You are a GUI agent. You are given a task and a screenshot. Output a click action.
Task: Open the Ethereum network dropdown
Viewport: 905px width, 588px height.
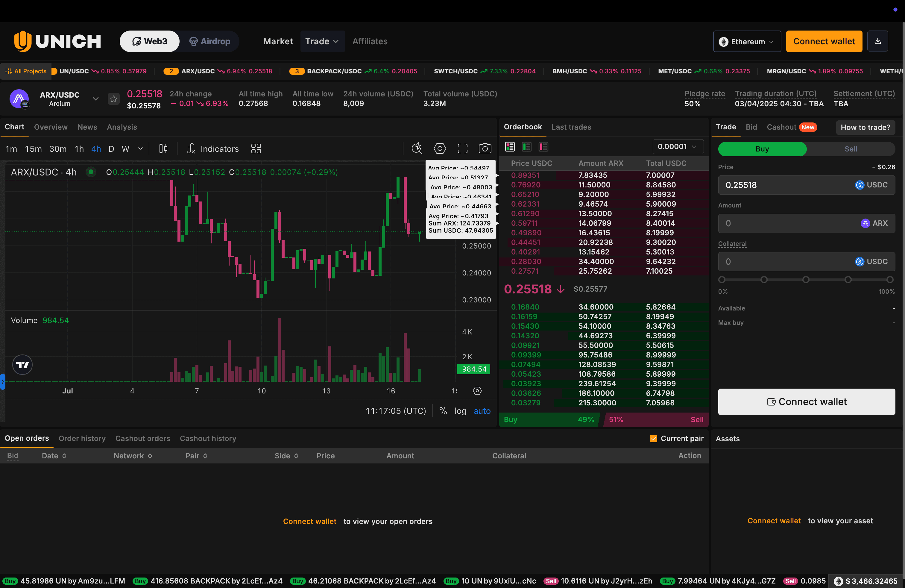(x=746, y=41)
